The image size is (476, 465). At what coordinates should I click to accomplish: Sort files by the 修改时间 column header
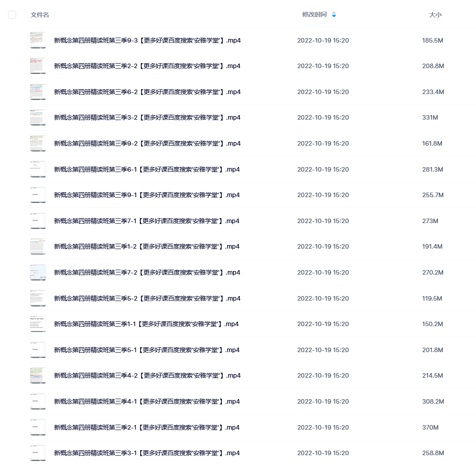point(315,14)
